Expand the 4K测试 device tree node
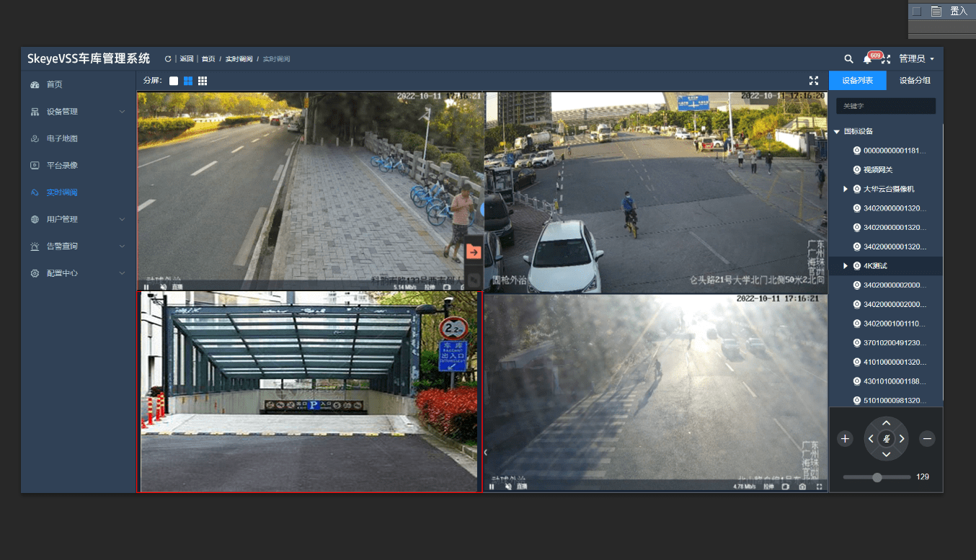The height and width of the screenshot is (560, 976). 846,266
